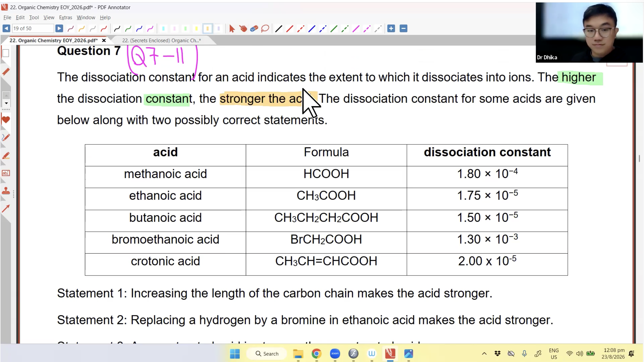Pick the cyan highlighter marker

[x=163, y=28]
